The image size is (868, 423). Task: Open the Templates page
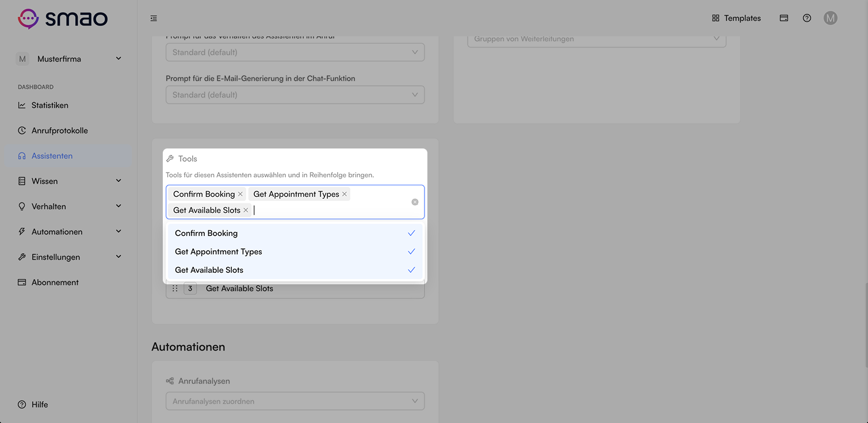point(736,18)
